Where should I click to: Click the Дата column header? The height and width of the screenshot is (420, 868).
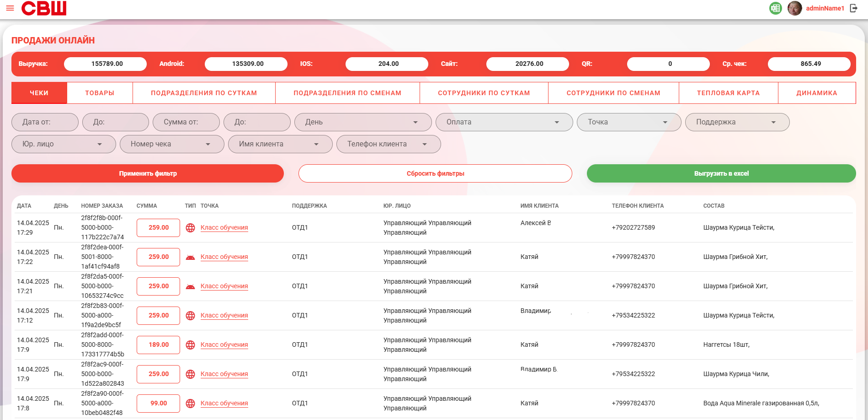[24, 206]
